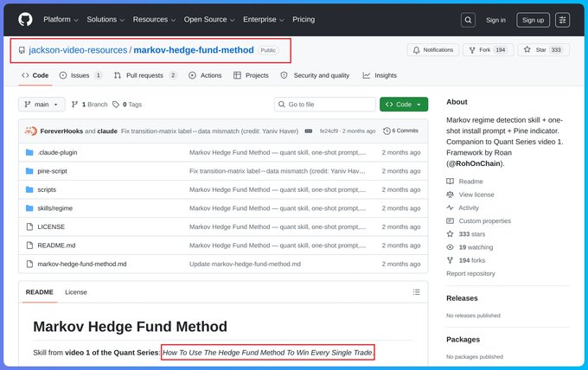Screen dimensions: 588x370
Task: Click the pine-script row commit message
Action: 277,171
